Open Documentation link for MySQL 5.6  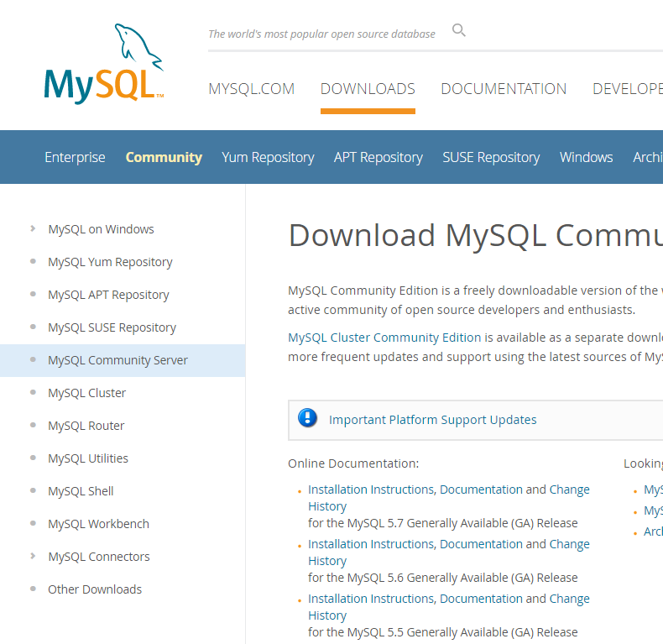point(481,544)
